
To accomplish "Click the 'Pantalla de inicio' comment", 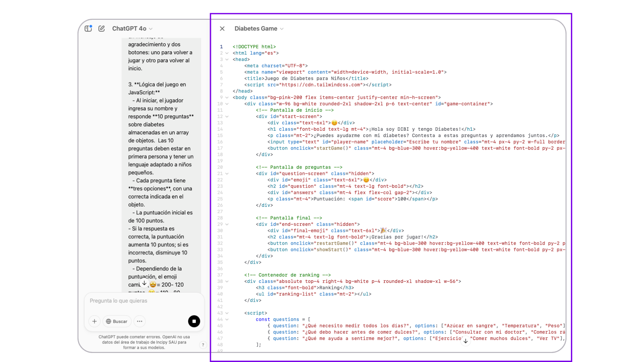I will pos(295,110).
